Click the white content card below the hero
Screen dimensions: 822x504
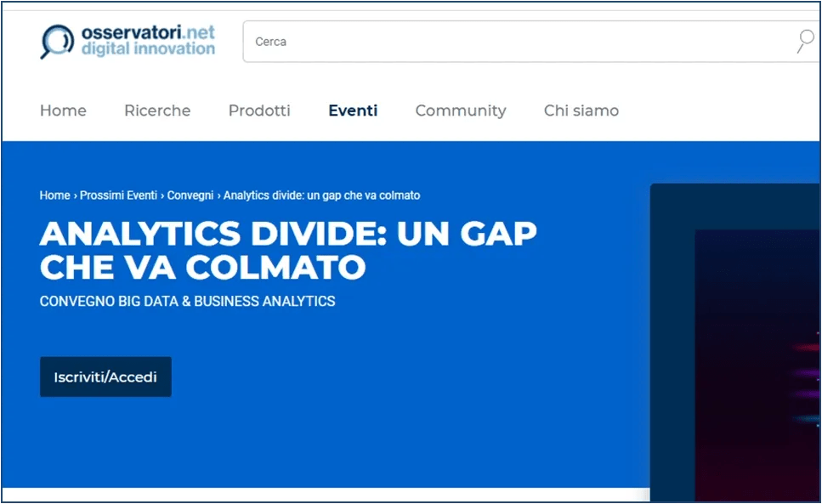coord(340,498)
